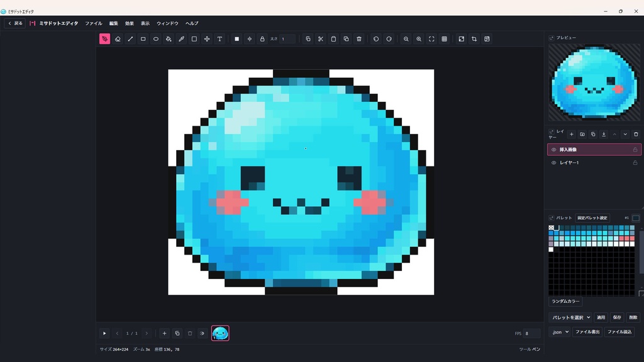Select the Eraser tool
The image size is (644, 362).
click(118, 39)
